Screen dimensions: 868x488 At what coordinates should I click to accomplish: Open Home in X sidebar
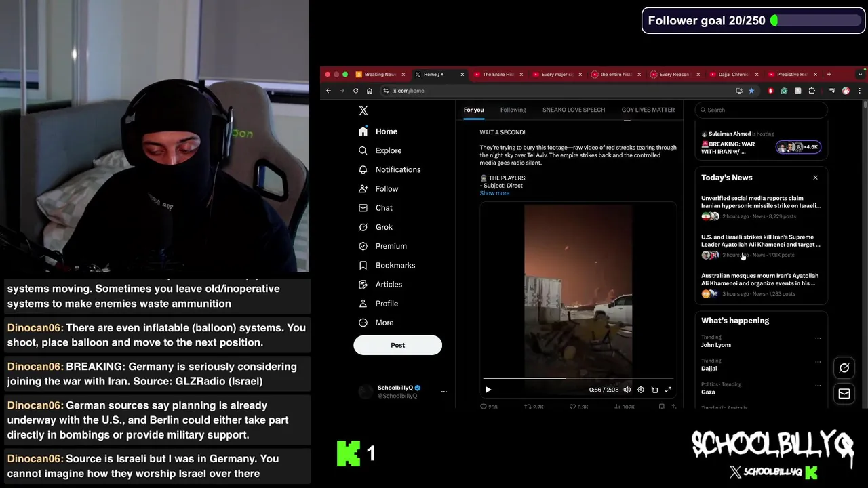tap(378, 131)
